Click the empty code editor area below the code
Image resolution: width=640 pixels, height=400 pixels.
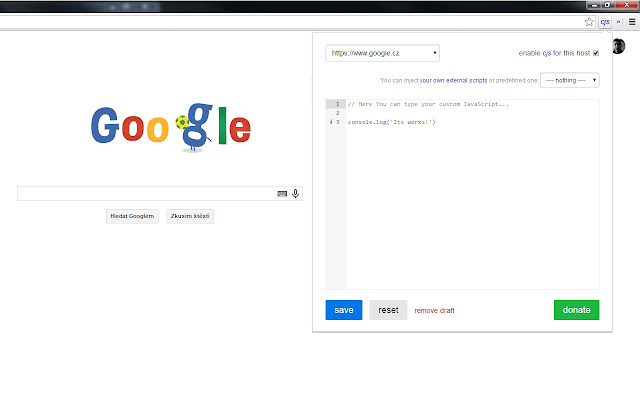pos(472,208)
